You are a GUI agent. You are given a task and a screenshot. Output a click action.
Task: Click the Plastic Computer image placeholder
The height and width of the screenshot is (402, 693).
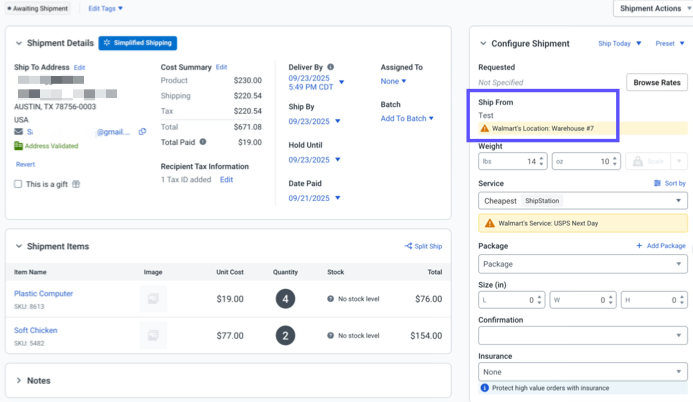153,298
